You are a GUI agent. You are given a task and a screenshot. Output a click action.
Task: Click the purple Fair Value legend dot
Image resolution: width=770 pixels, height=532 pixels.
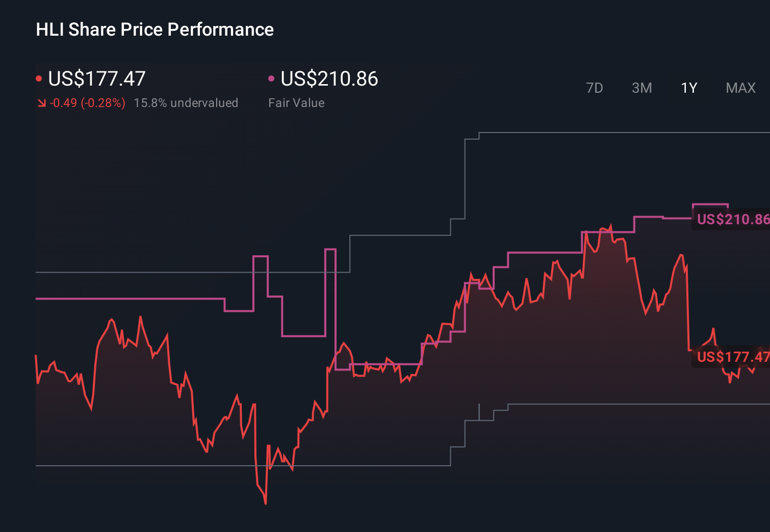click(271, 77)
